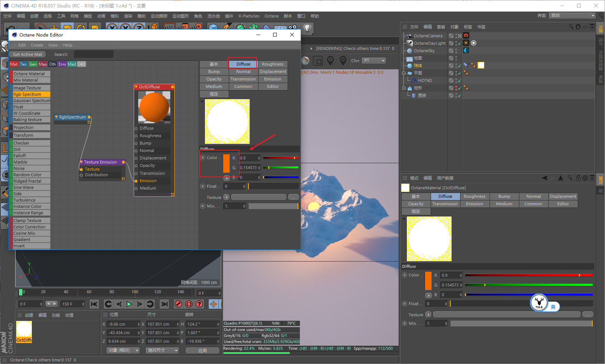Open the Chn PT dropdown
Screen dimensions: 605x364
coord(374,61)
